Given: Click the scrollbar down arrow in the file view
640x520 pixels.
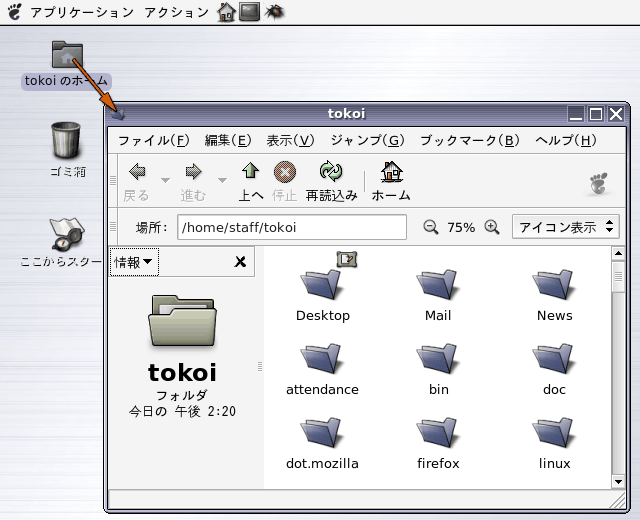Looking at the screenshot, I should 618,482.
